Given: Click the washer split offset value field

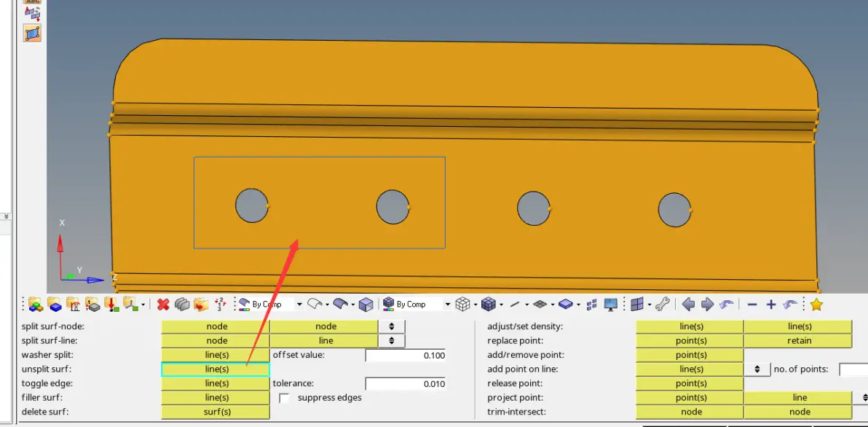Looking at the screenshot, I should 406,356.
